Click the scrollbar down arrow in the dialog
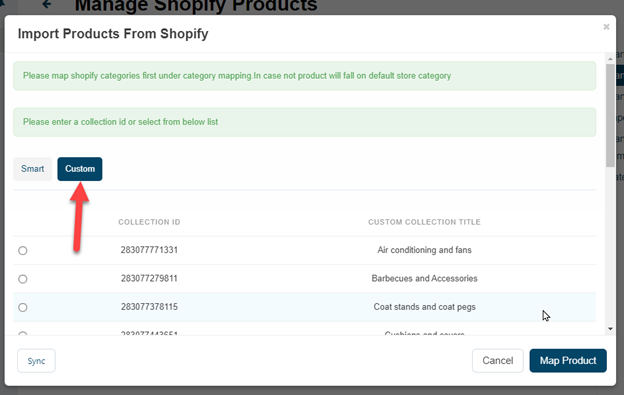This screenshot has height=395, width=624. pos(610,329)
